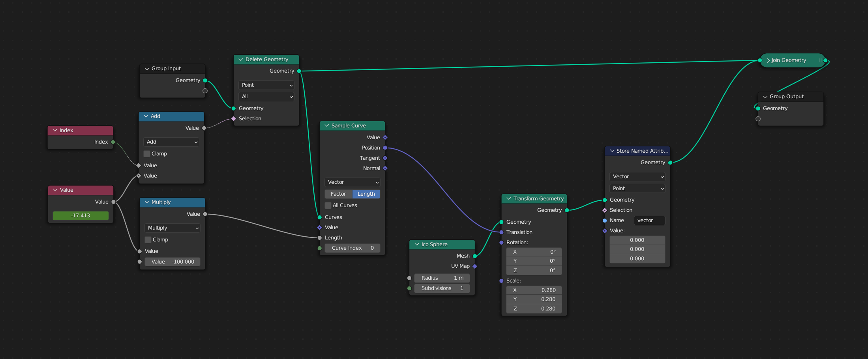Image resolution: width=868 pixels, height=359 pixels.
Task: Click the Rotation Z field
Action: (534, 271)
